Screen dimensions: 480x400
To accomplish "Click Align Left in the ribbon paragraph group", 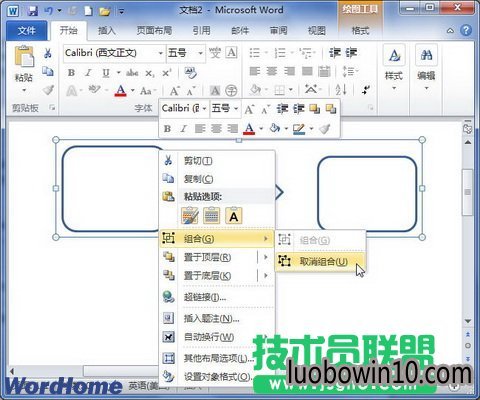I will coord(255,71).
